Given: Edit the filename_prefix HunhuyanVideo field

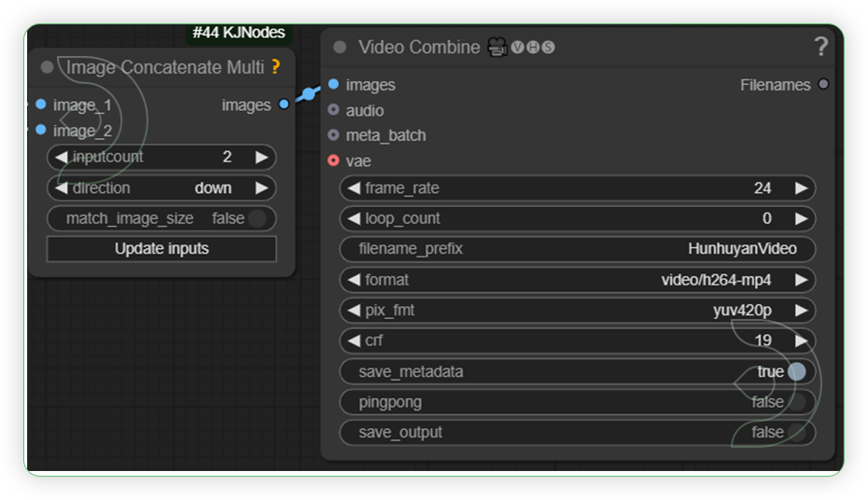Looking at the screenshot, I should 578,249.
